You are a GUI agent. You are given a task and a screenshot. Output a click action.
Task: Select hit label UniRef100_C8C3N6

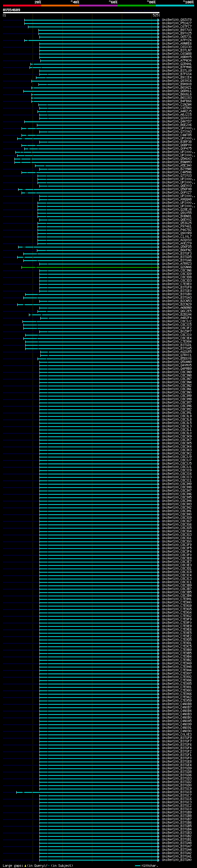pos(177,271)
